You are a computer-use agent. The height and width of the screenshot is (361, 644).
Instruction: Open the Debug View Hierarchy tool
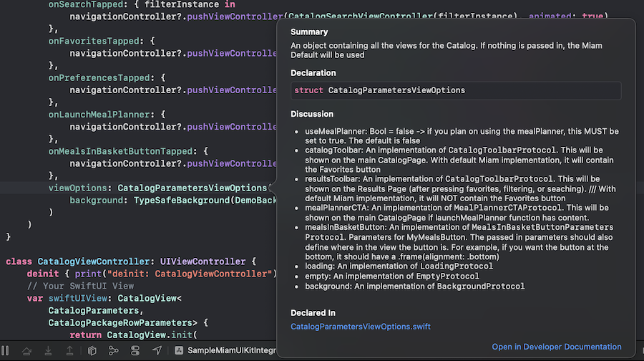[92, 351]
